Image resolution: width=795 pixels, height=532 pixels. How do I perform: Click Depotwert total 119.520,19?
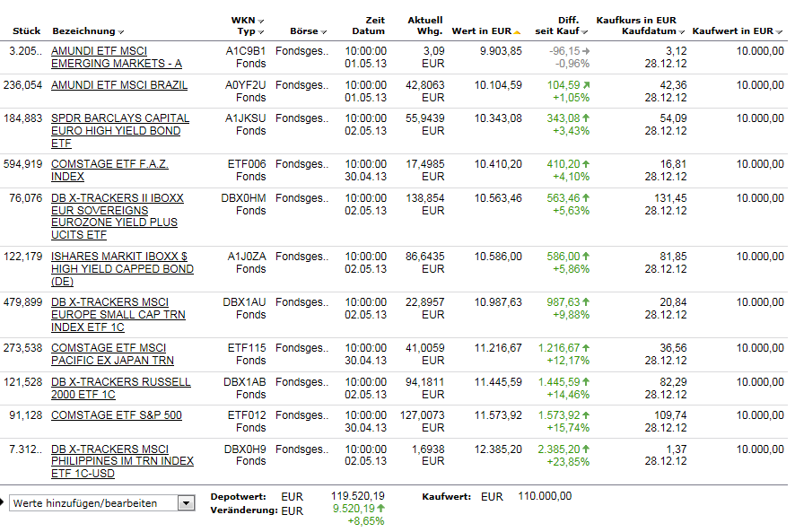pos(358,496)
